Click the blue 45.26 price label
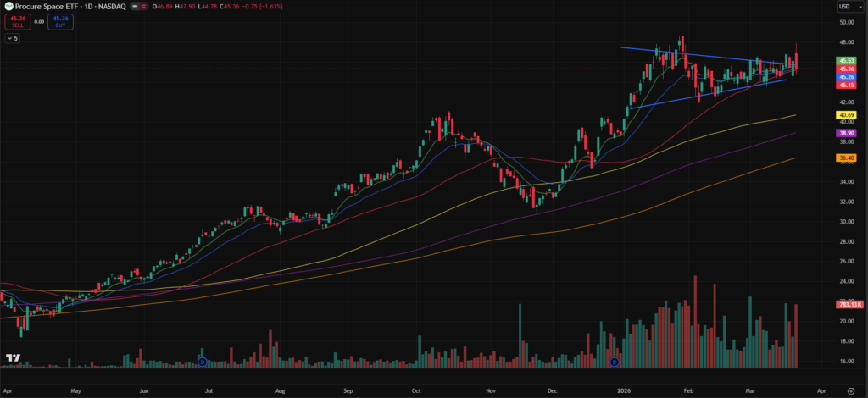Screen dimensions: 868x398 coord(845,77)
